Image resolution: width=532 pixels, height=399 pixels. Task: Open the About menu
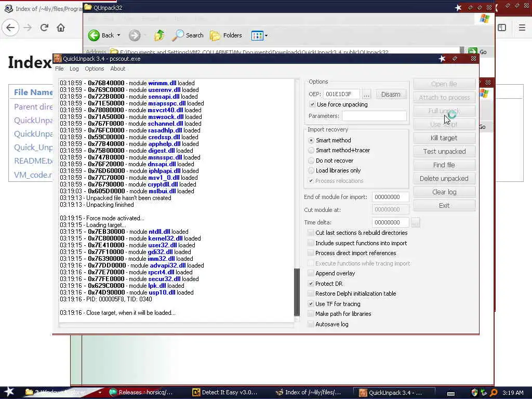tap(118, 69)
